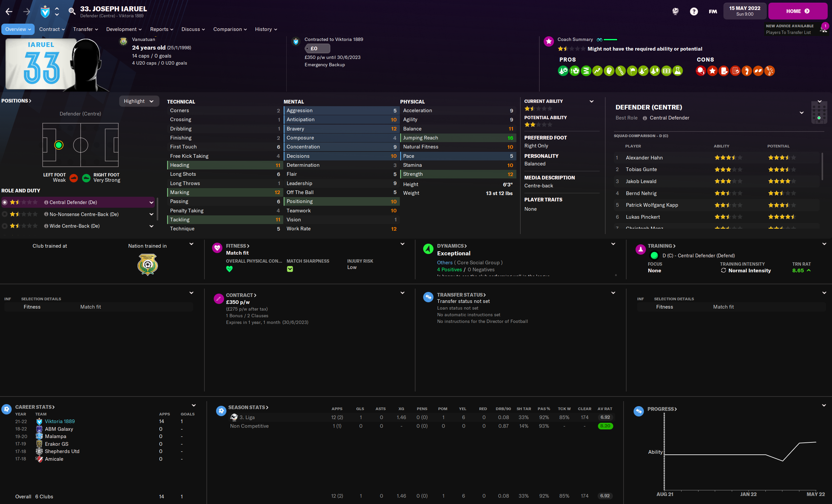Open the Transfer menu
This screenshot has height=504, width=832.
pyautogui.click(x=86, y=29)
